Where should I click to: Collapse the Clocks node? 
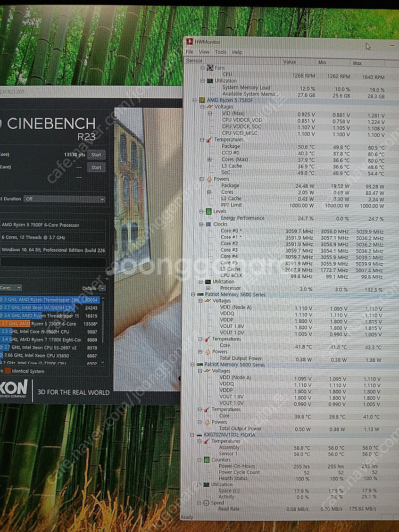click(x=202, y=225)
